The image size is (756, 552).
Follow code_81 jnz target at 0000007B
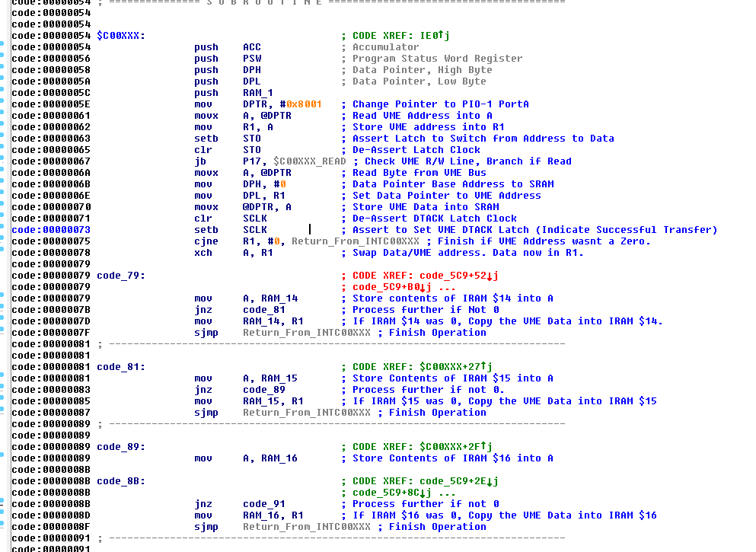[264, 310]
